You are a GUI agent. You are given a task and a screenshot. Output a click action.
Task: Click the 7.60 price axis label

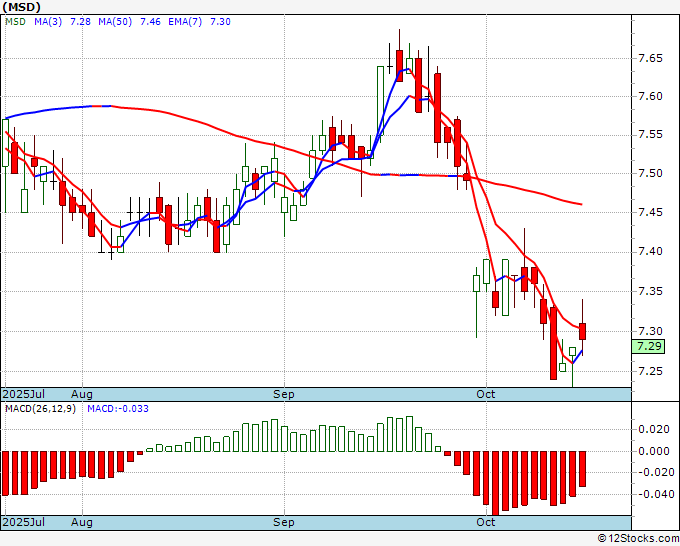[x=651, y=96]
